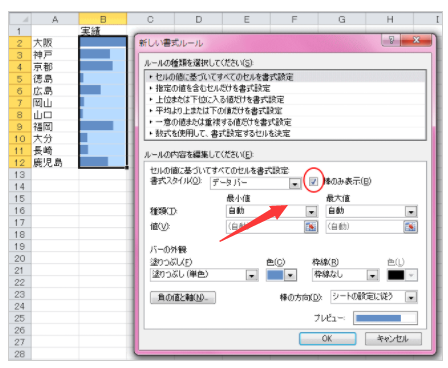448x368 pixels.
Task: Open the black border color picker
Action: 402,275
